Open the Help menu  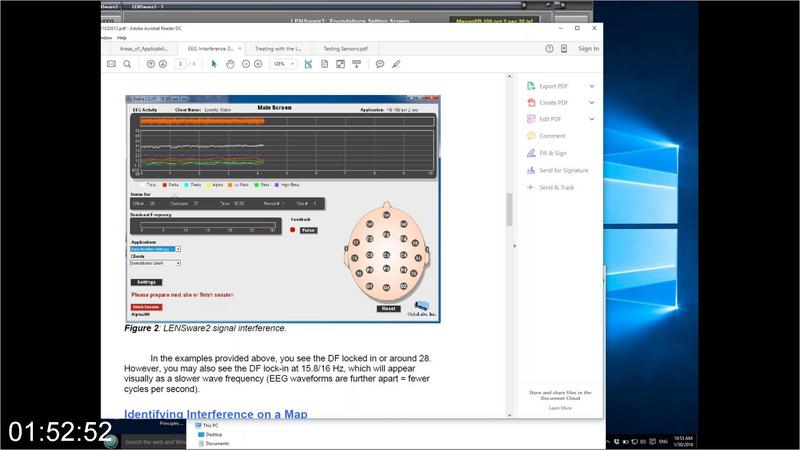[x=121, y=38]
